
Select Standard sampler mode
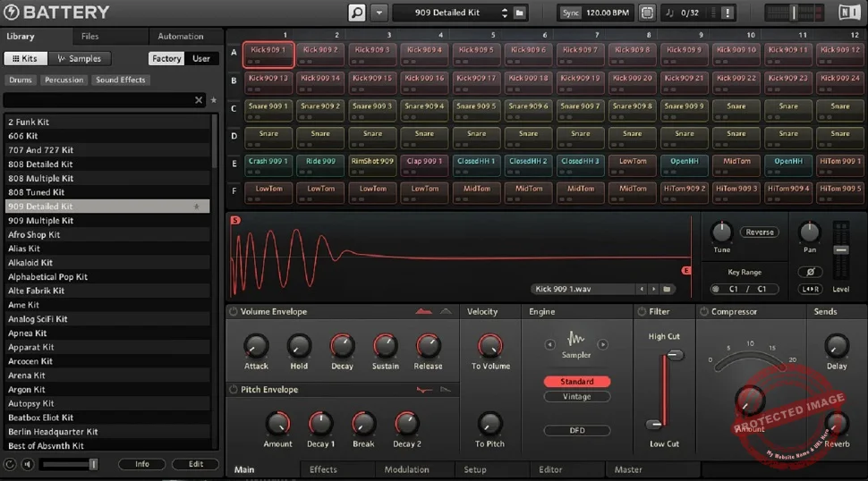pos(577,382)
